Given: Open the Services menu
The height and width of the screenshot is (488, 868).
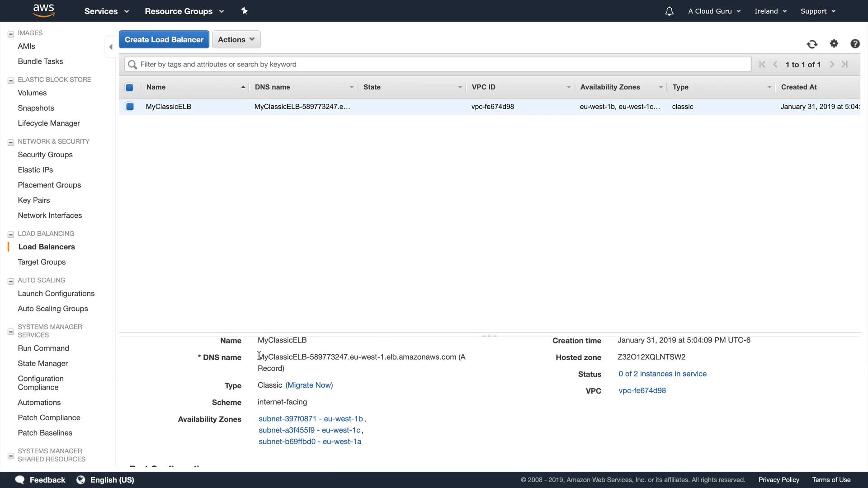Looking at the screenshot, I should pyautogui.click(x=107, y=11).
